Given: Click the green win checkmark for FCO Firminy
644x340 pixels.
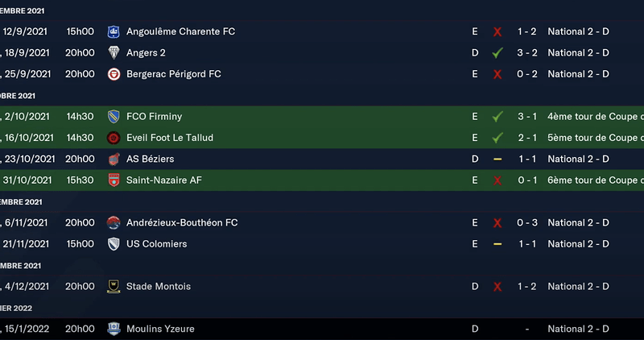Looking at the screenshot, I should (x=497, y=117).
